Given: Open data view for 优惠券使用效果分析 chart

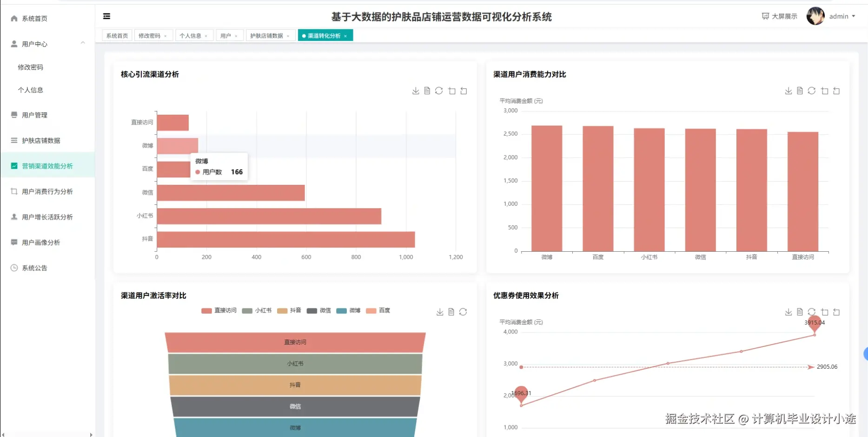Looking at the screenshot, I should pyautogui.click(x=800, y=312).
